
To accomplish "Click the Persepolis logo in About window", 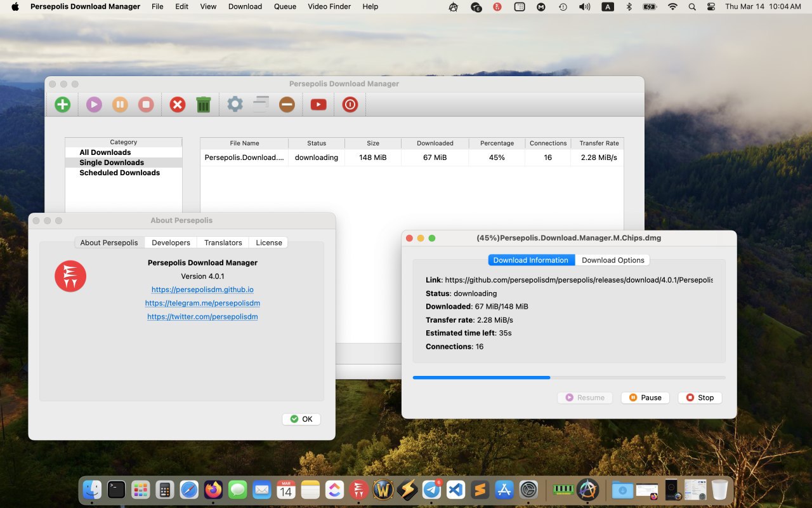I will click(x=70, y=276).
